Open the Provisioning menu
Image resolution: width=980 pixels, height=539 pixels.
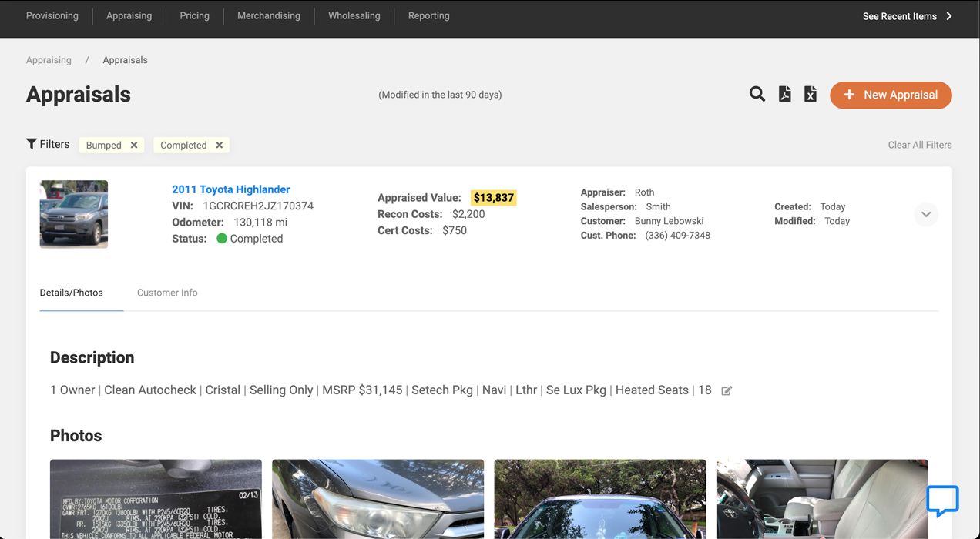[x=52, y=16]
